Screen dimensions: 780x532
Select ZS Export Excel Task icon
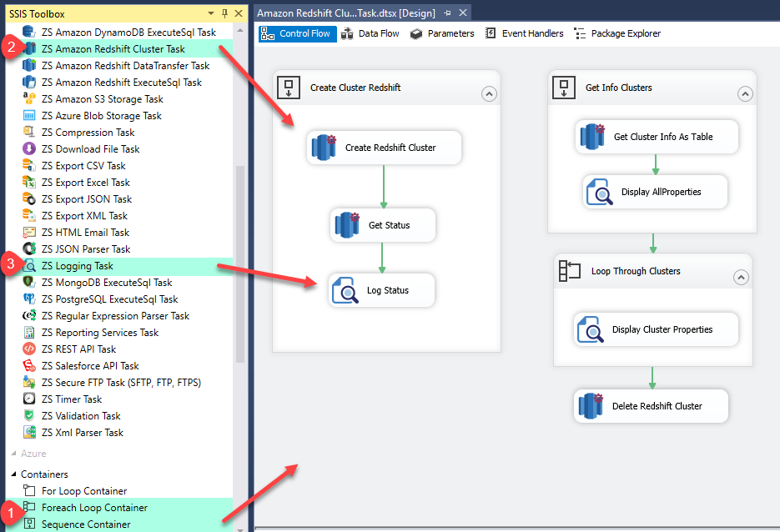29,183
